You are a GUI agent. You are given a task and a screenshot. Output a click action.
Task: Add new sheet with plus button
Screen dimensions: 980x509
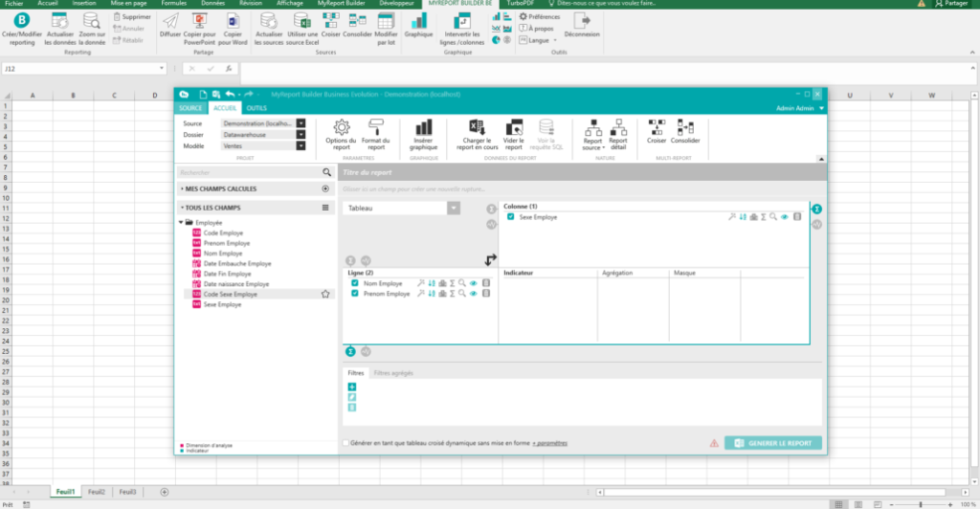pyautogui.click(x=165, y=492)
